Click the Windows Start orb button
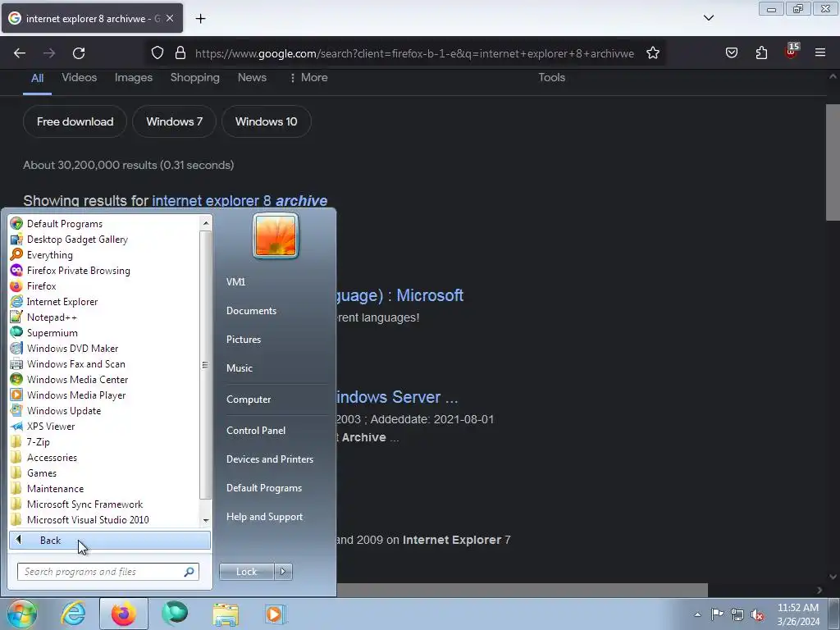The height and width of the screenshot is (630, 840). pyautogui.click(x=21, y=614)
